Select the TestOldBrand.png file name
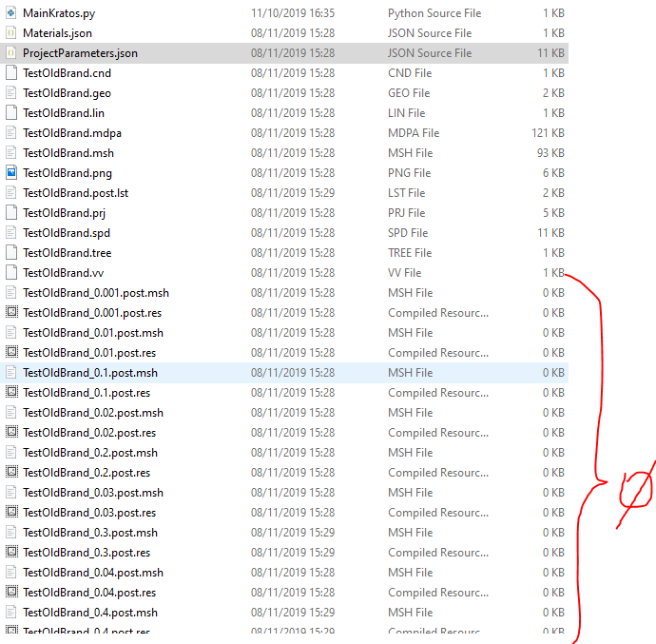The width and height of the screenshot is (656, 644). [x=68, y=173]
